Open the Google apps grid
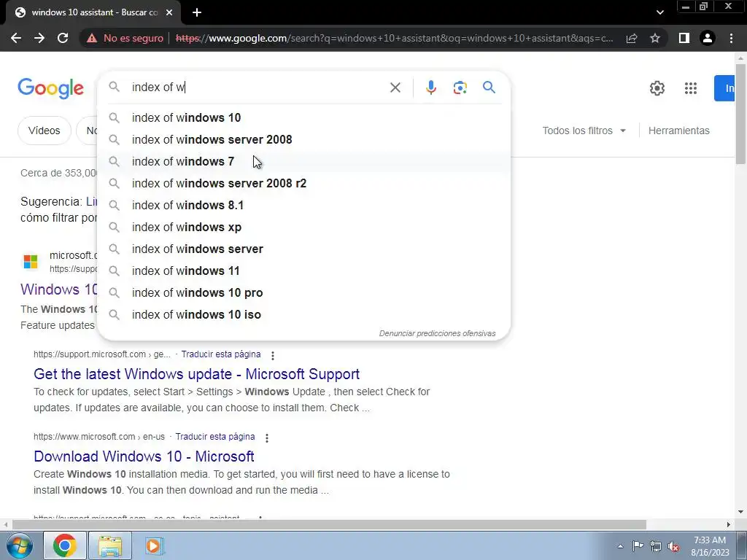 (691, 88)
